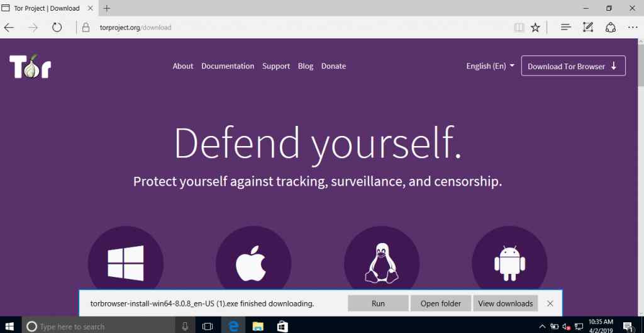
Task: Open File Explorer from the taskbar
Action: 258,327
